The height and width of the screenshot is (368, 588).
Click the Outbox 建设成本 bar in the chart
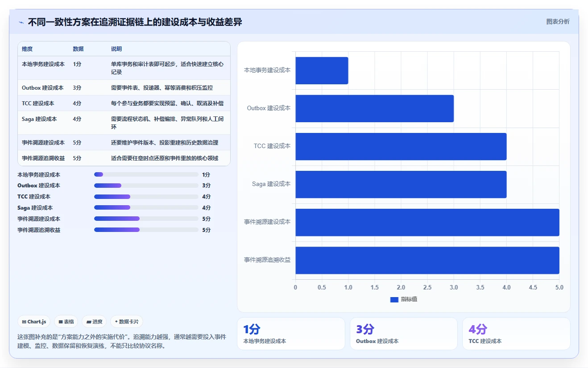374,108
